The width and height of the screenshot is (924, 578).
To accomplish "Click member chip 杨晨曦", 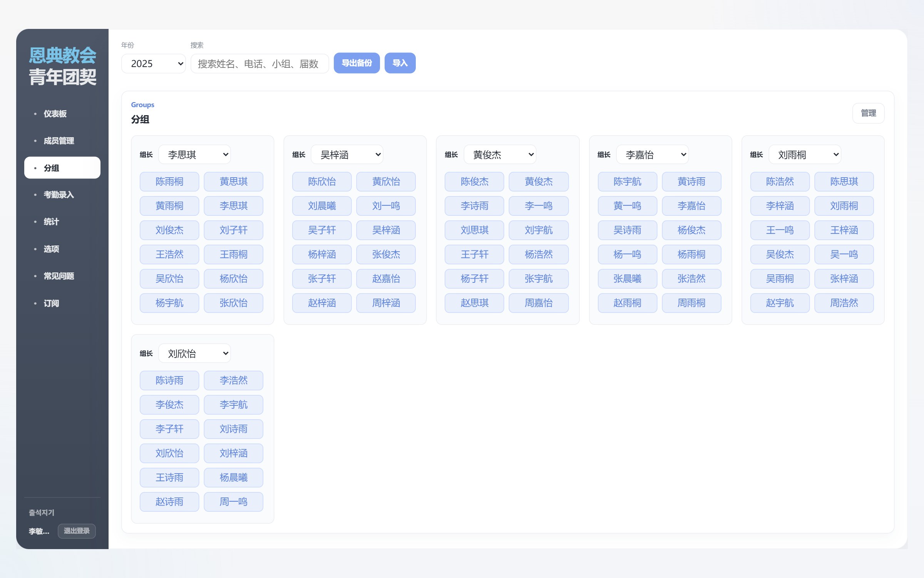I will point(233,477).
